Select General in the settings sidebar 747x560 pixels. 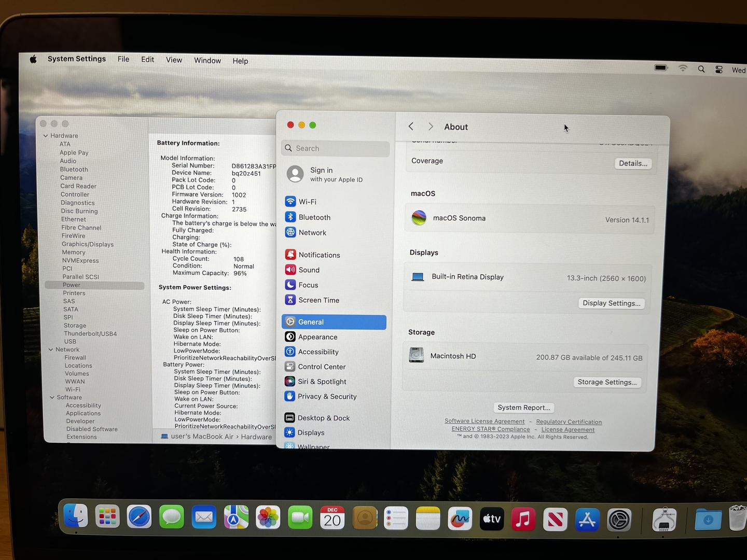coord(334,322)
